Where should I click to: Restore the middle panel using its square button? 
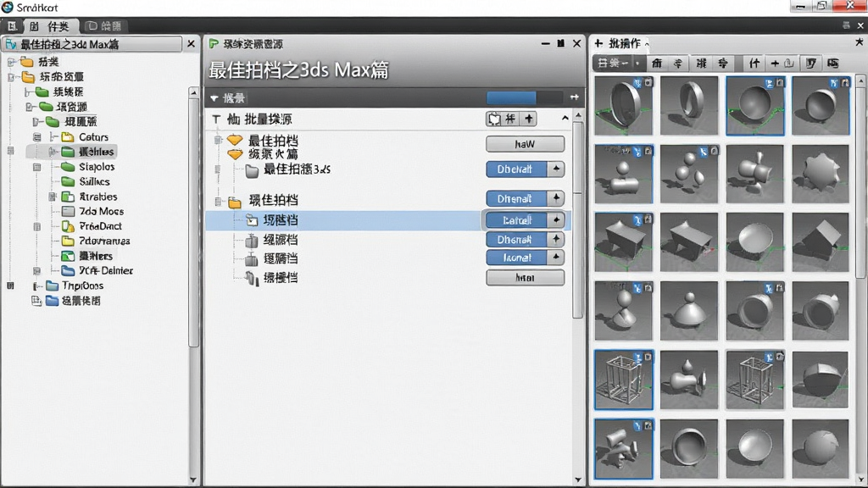click(x=561, y=43)
